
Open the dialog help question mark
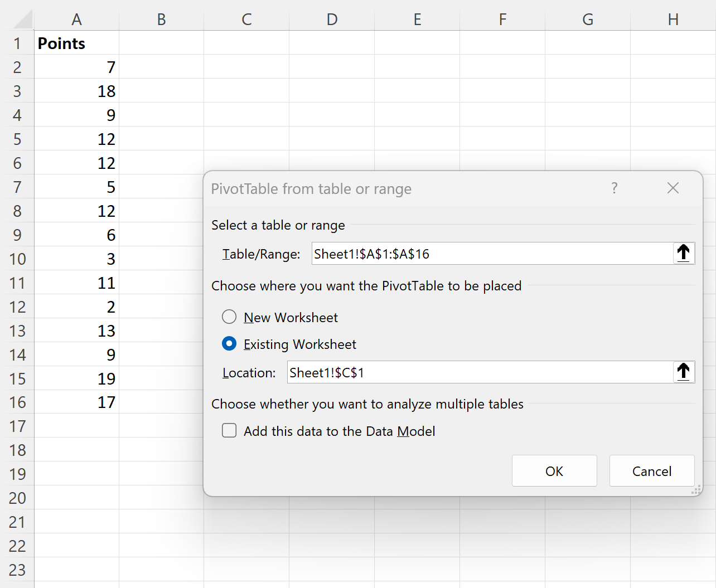(615, 188)
